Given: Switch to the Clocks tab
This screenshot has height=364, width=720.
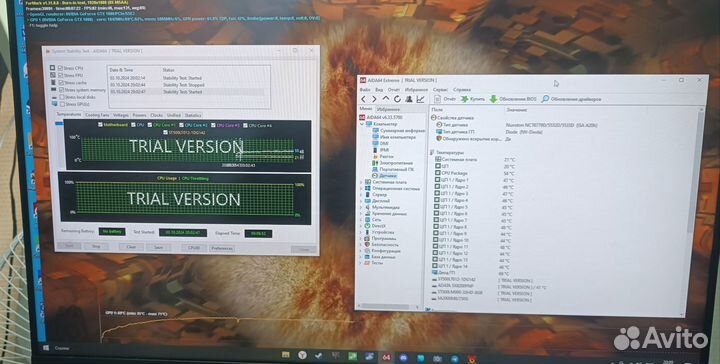Looking at the screenshot, I should pos(157,115).
